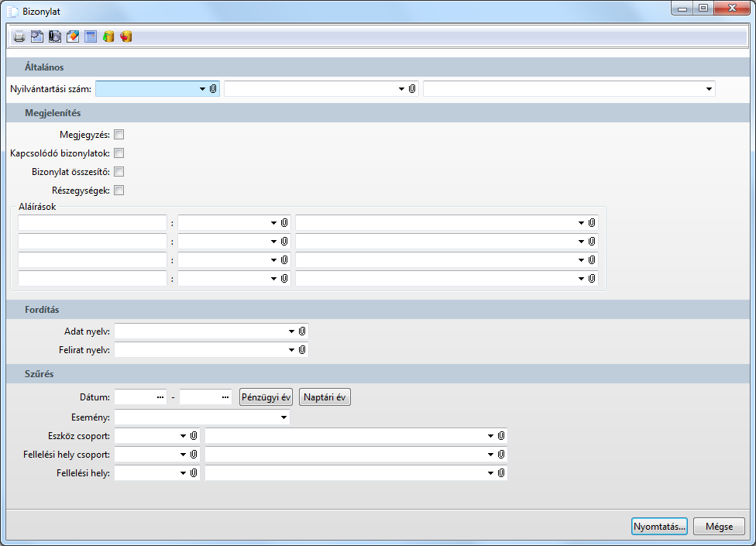Click paperclip in first Aláírások row middle field
Screen dimensions: 756x546
click(x=284, y=222)
